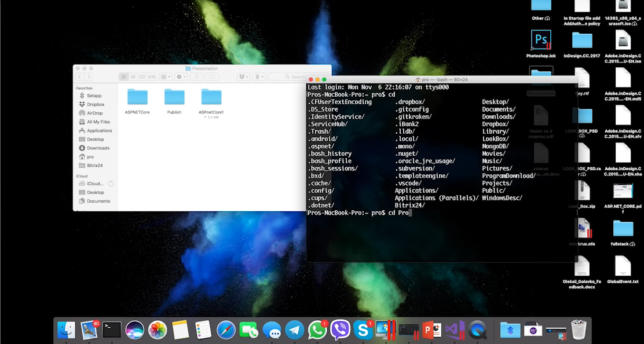Select ASP.NET_CORE.pdf desktop file

[623, 198]
